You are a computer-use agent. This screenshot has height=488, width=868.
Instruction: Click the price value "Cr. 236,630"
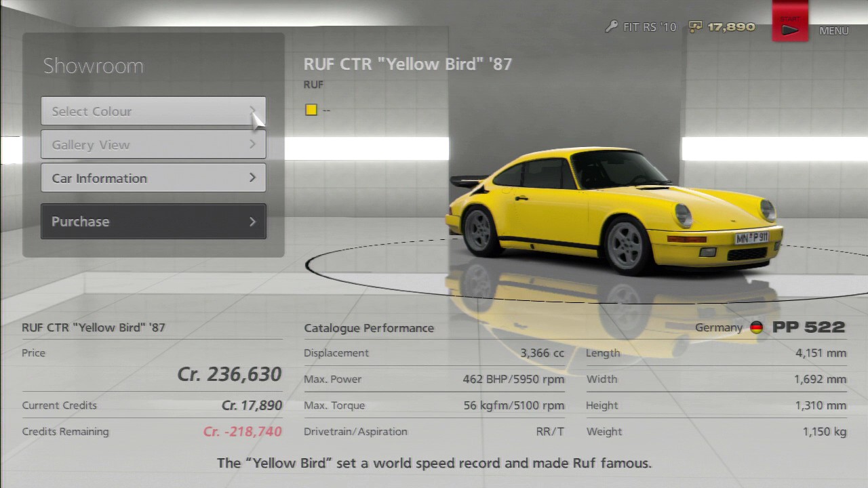[x=229, y=374]
